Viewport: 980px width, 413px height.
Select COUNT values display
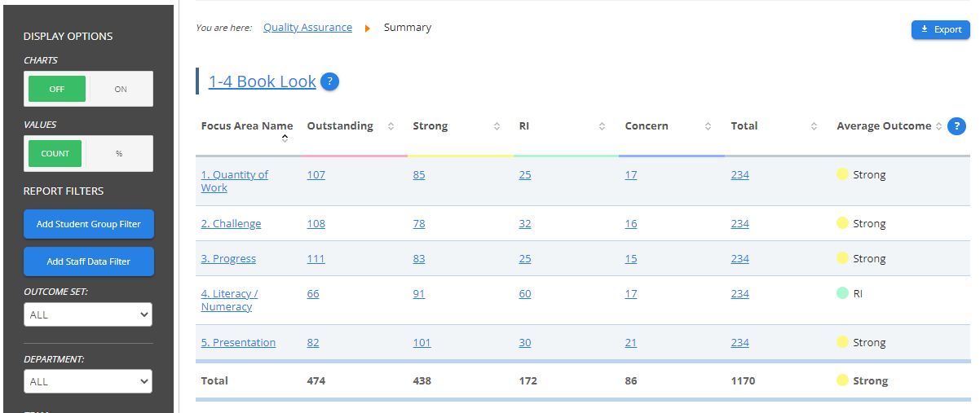coord(56,154)
